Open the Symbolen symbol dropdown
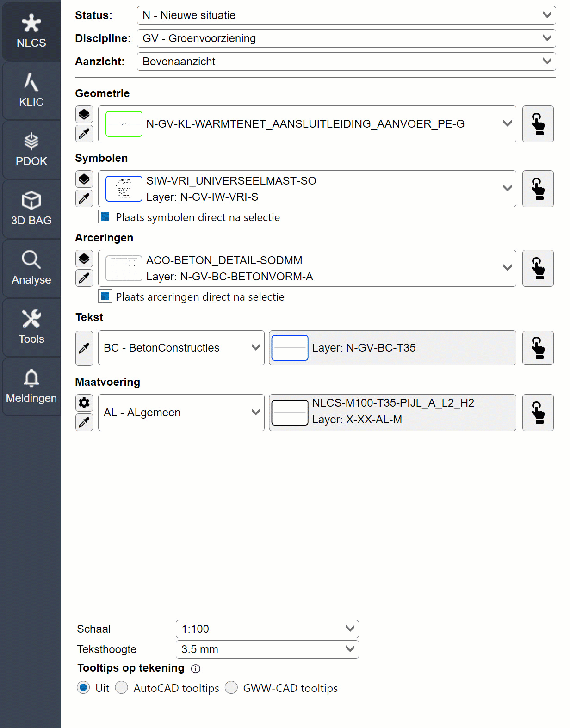The width and height of the screenshot is (570, 728). pyautogui.click(x=307, y=189)
